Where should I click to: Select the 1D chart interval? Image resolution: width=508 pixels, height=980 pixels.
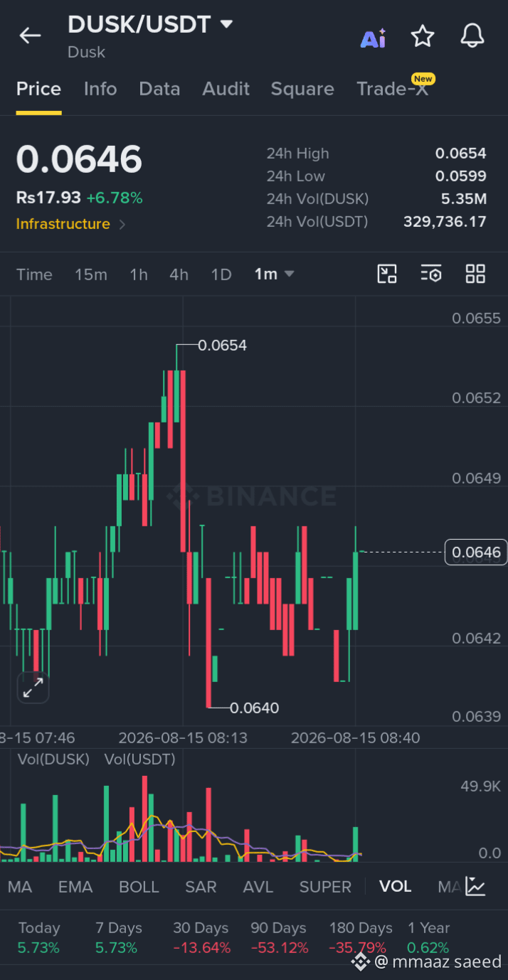[221, 275]
